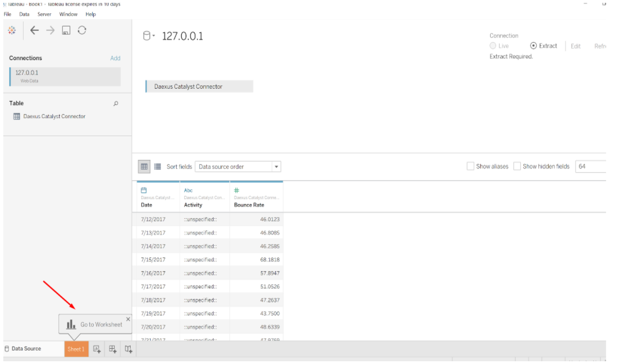Click the 7/20/2017 date cell
Viewport: 617px width, 364px height.
(153, 327)
